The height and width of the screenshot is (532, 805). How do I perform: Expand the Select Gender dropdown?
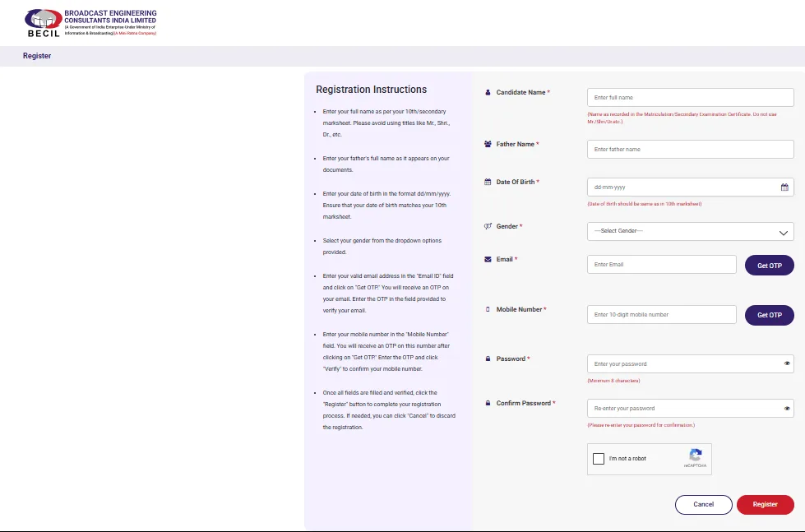[691, 232]
